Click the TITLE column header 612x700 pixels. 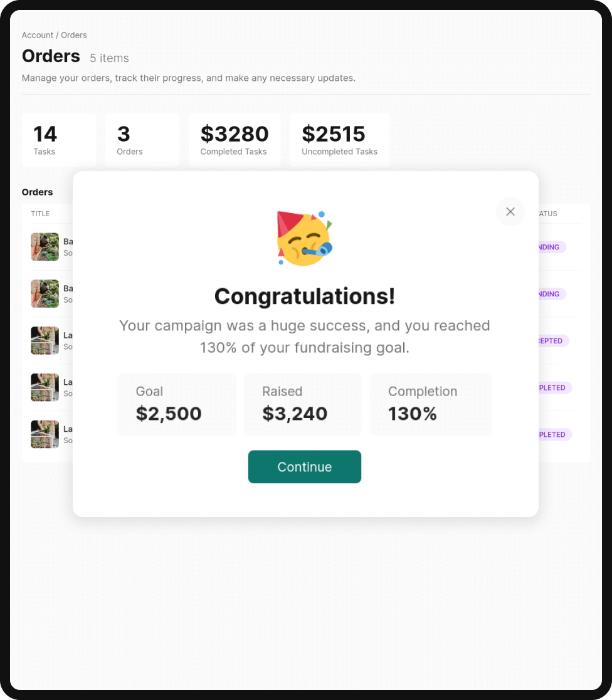point(41,214)
